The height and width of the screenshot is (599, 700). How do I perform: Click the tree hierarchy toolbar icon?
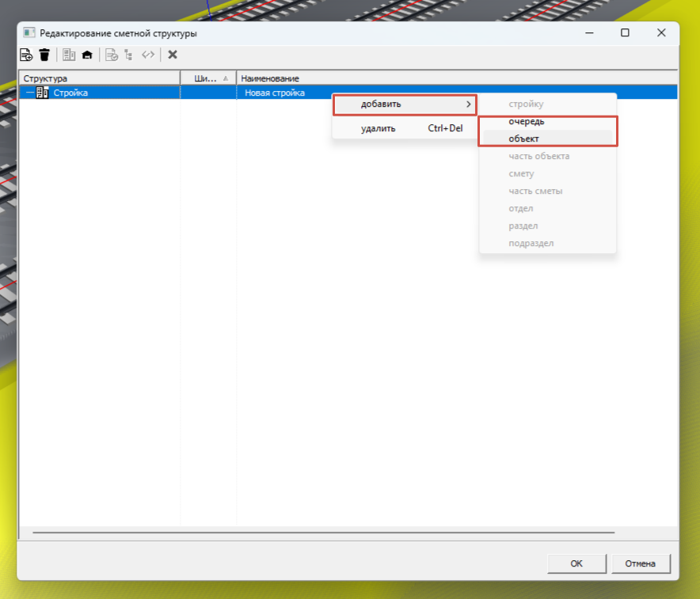(128, 55)
